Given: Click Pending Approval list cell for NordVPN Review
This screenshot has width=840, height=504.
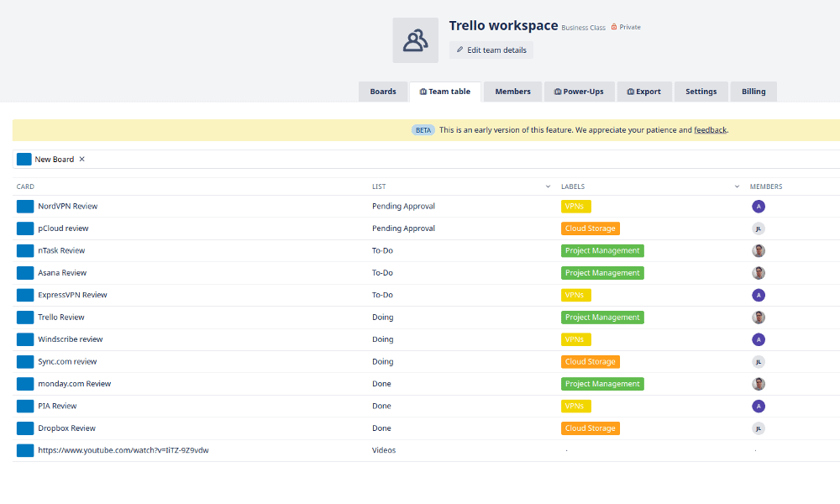Looking at the screenshot, I should [x=403, y=206].
